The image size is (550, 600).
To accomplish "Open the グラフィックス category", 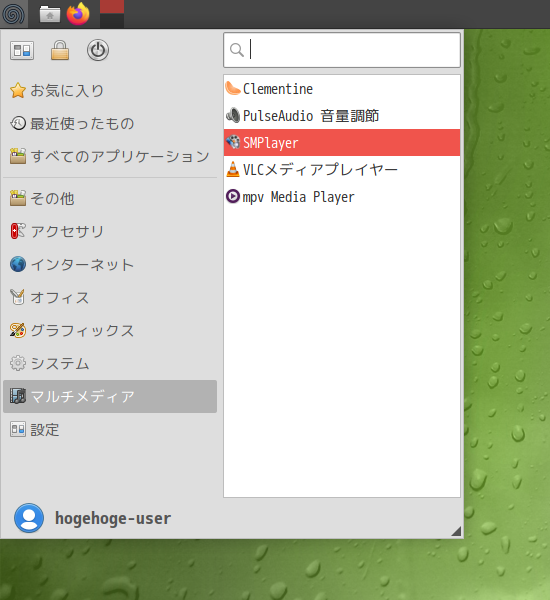I will (110, 330).
